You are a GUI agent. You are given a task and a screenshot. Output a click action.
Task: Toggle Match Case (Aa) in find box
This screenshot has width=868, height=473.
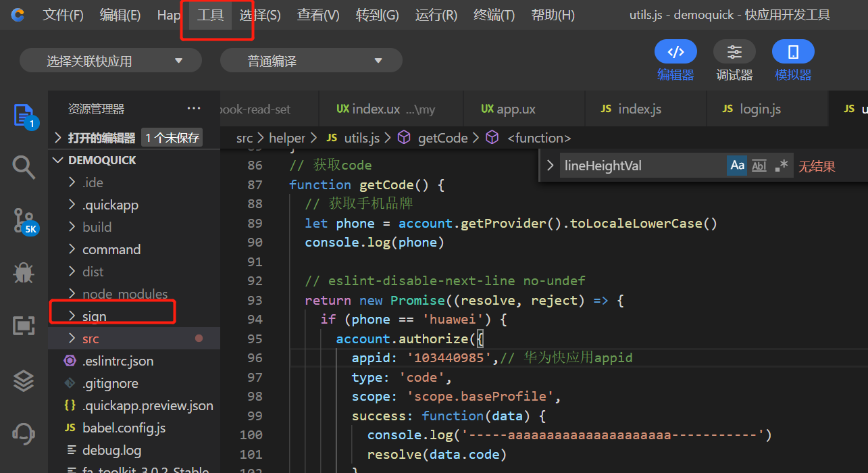(737, 166)
